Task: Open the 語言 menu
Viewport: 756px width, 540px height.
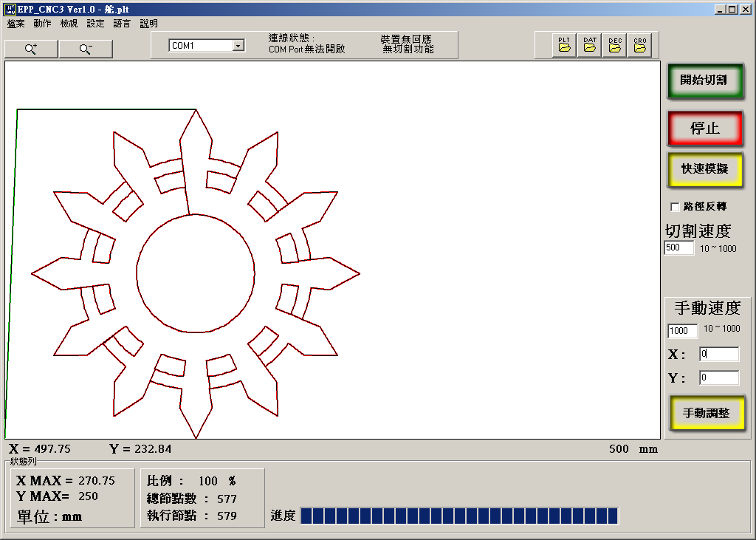Action: (122, 24)
